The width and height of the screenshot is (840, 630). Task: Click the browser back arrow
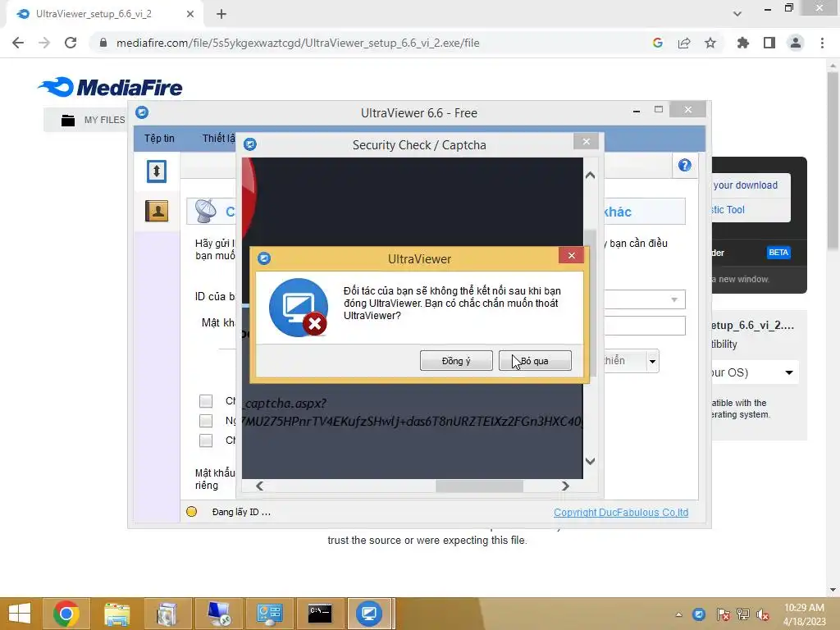click(x=18, y=43)
